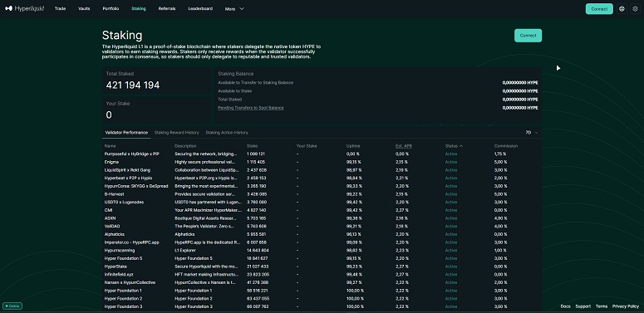
Task: Expand the More menu chevron
Action: [x=242, y=8]
